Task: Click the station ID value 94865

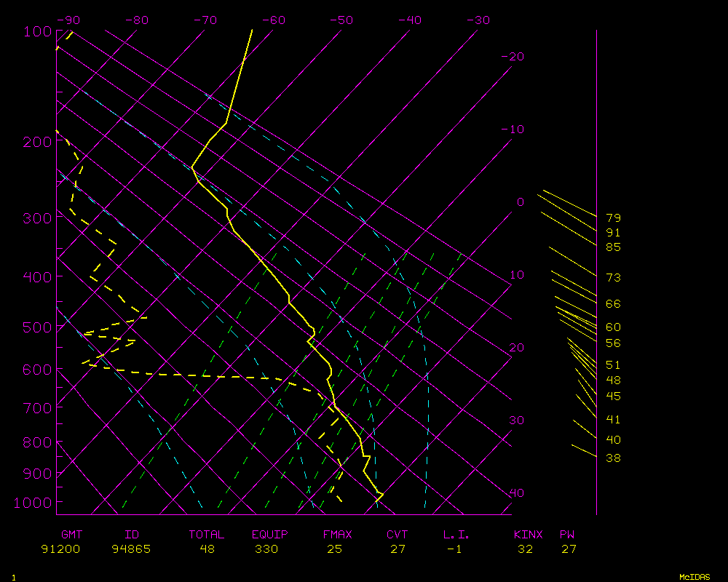Action: tap(131, 549)
